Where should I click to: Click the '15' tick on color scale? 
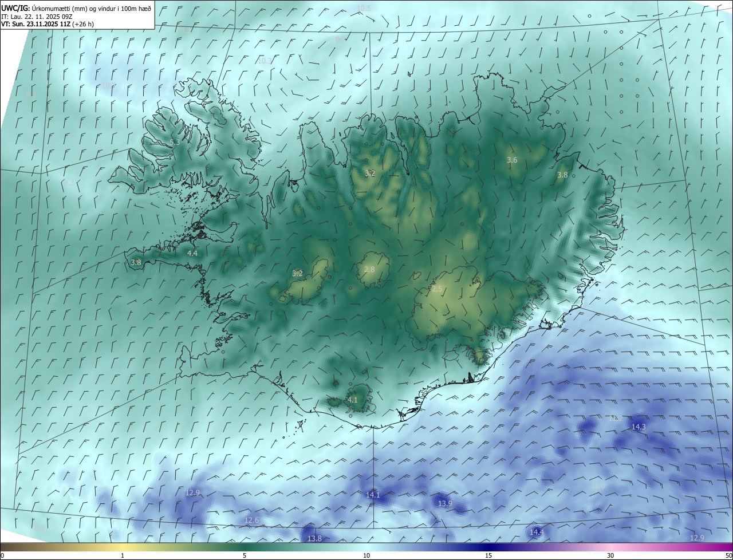(x=488, y=555)
